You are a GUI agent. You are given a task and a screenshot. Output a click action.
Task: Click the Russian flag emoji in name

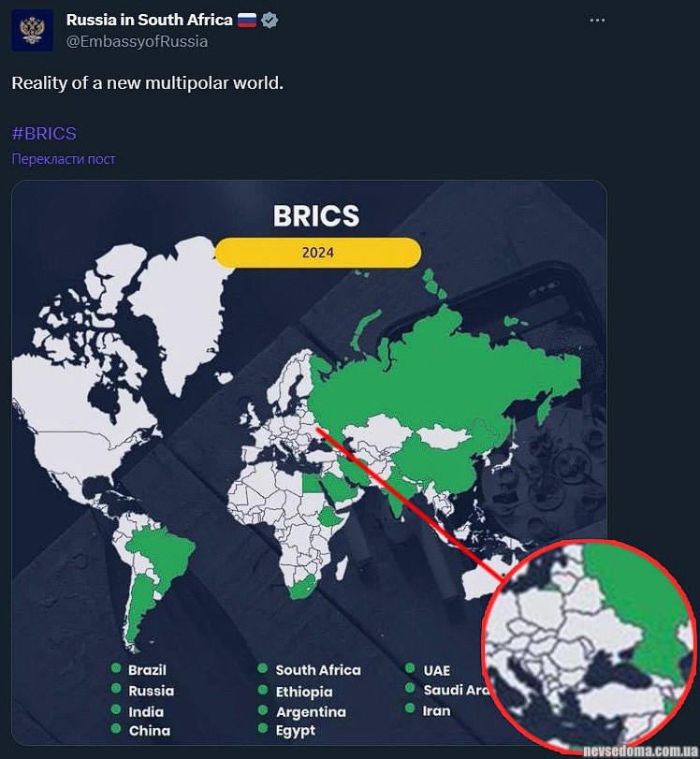[x=247, y=21]
